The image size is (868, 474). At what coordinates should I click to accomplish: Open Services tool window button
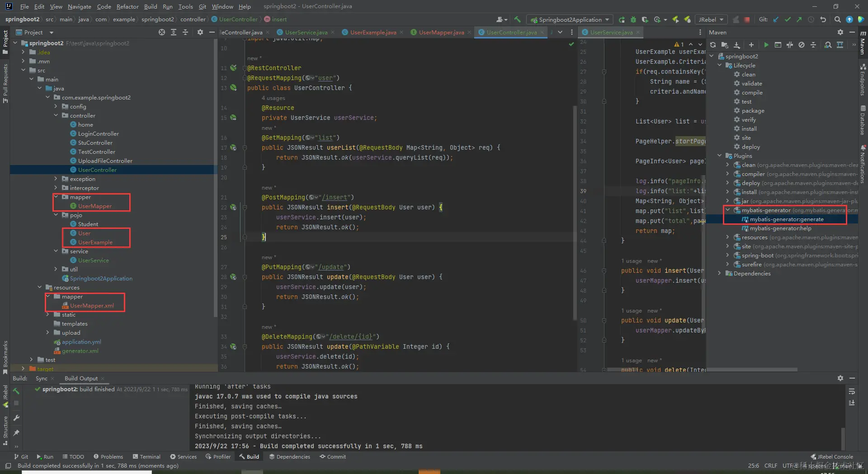183,457
